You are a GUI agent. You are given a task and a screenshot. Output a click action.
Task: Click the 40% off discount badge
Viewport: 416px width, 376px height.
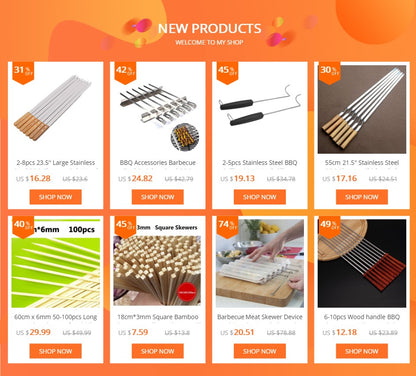(23, 227)
